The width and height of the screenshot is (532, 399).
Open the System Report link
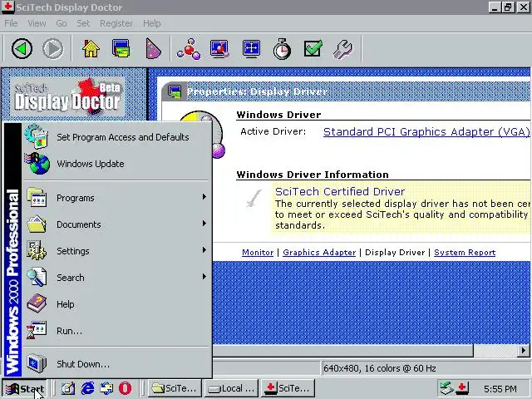tap(465, 253)
